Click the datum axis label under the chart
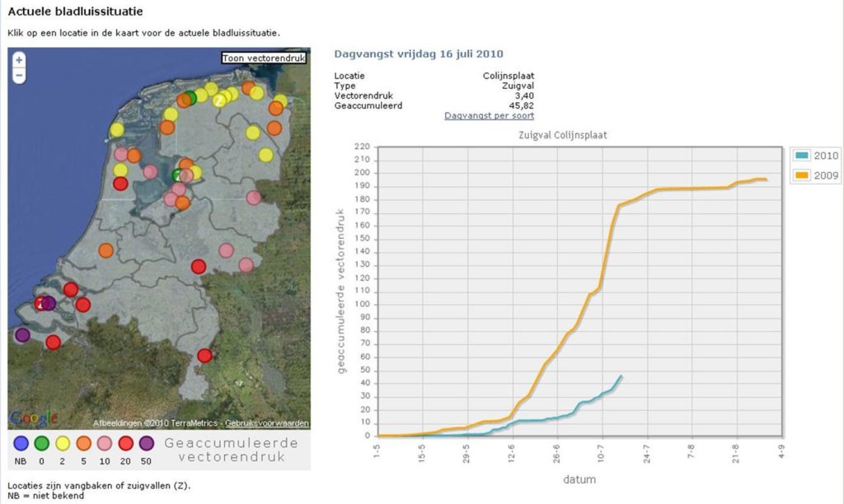This screenshot has width=844, height=504. (x=579, y=479)
